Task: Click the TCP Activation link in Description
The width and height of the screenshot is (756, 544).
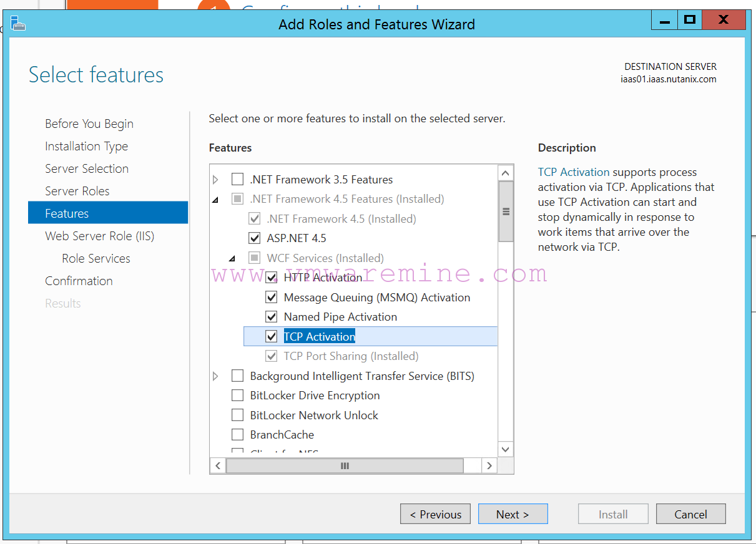Action: pyautogui.click(x=574, y=172)
